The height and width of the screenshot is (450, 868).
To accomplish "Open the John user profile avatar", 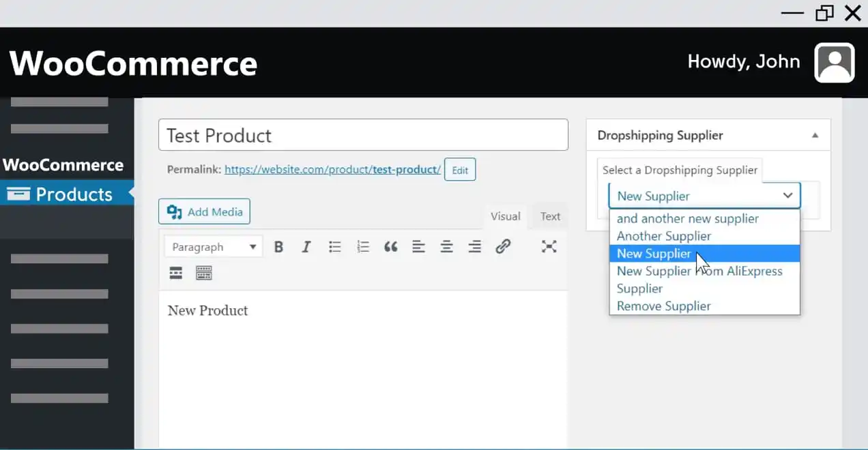I will coord(834,63).
